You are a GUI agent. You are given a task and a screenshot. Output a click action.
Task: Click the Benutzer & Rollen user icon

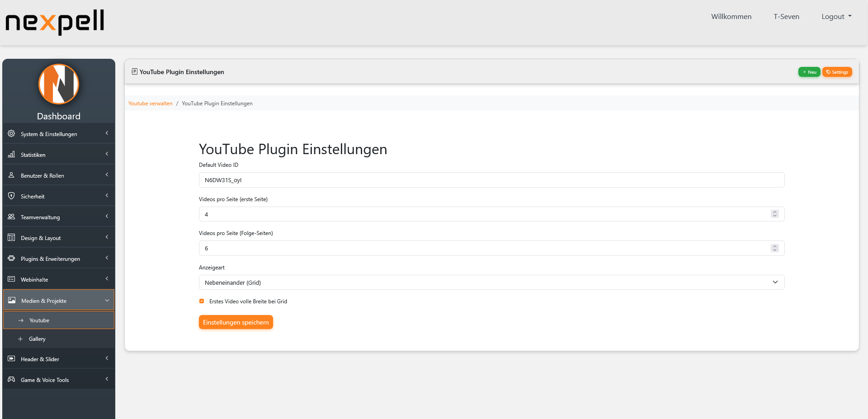[11, 175]
